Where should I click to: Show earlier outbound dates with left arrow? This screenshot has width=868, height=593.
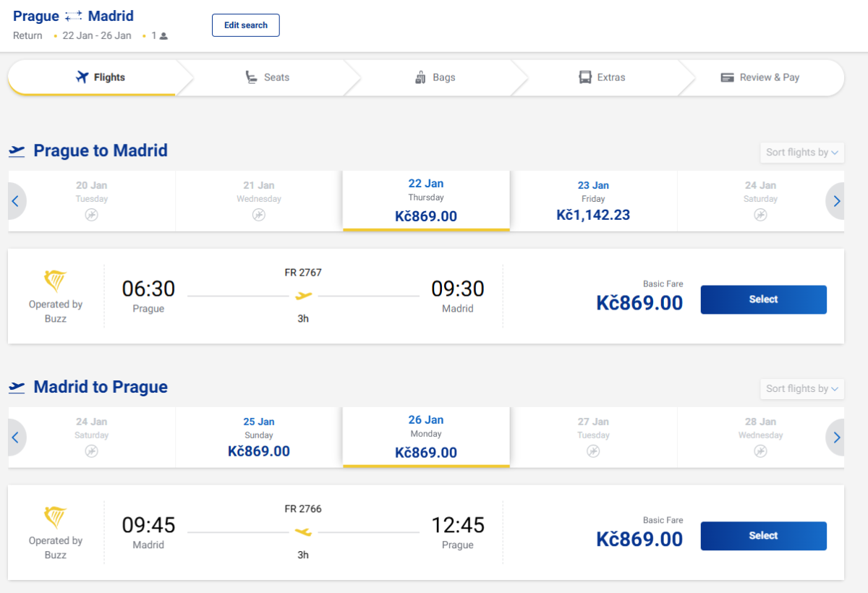point(15,201)
